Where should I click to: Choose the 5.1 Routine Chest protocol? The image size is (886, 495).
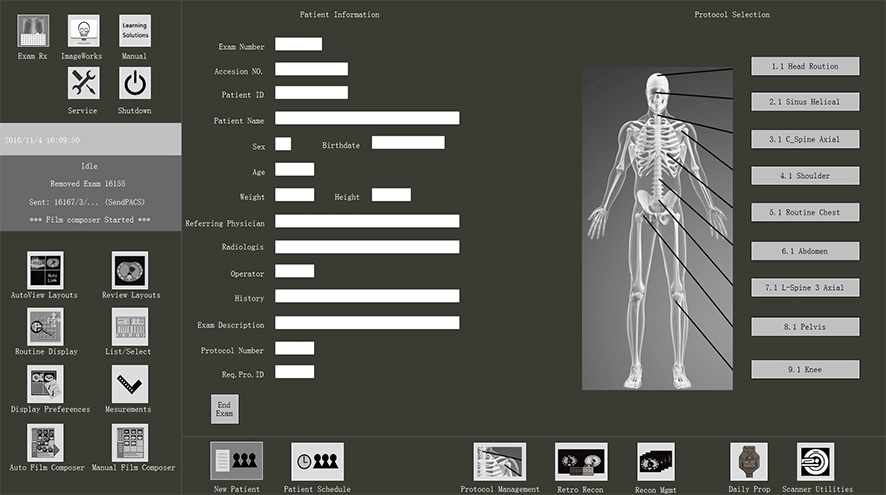[805, 212]
